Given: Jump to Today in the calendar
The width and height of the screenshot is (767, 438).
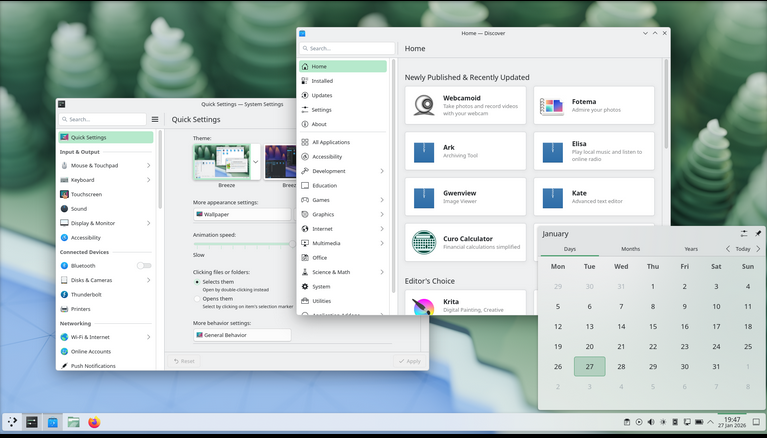Looking at the screenshot, I should tap(742, 249).
